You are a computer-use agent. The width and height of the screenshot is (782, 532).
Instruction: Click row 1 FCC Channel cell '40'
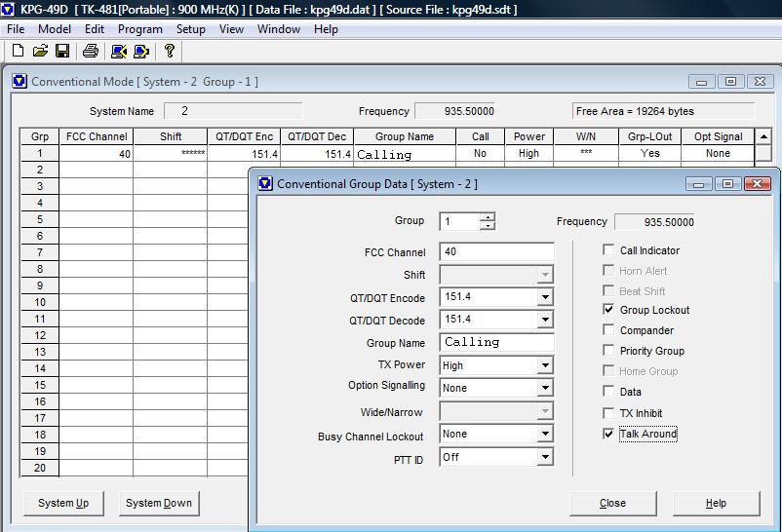97,154
